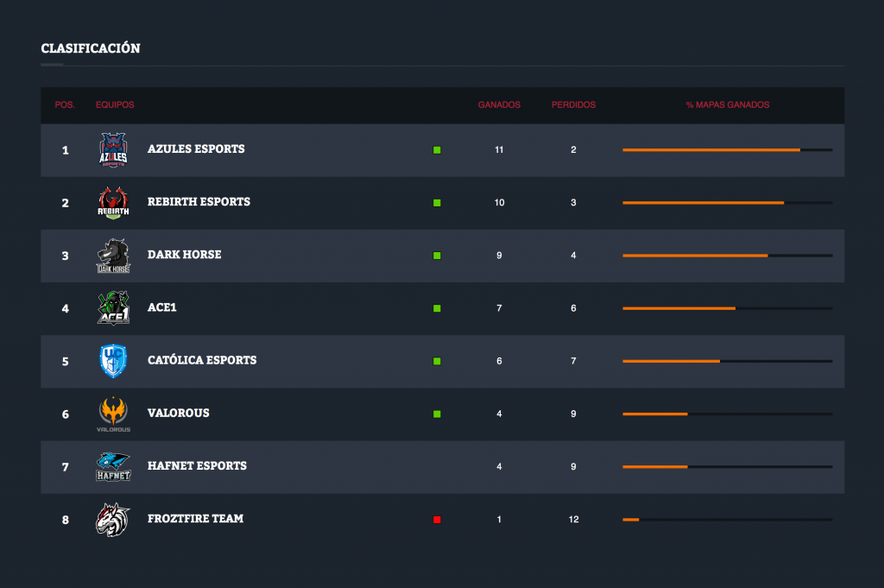
Task: Click the ACE1 team logo
Action: coord(113,308)
